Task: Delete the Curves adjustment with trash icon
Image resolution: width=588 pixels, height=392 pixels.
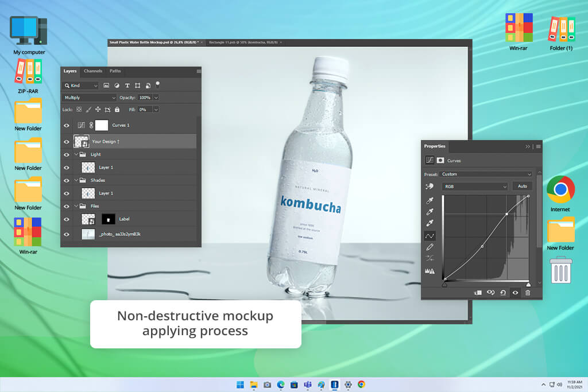Action: tap(528, 293)
